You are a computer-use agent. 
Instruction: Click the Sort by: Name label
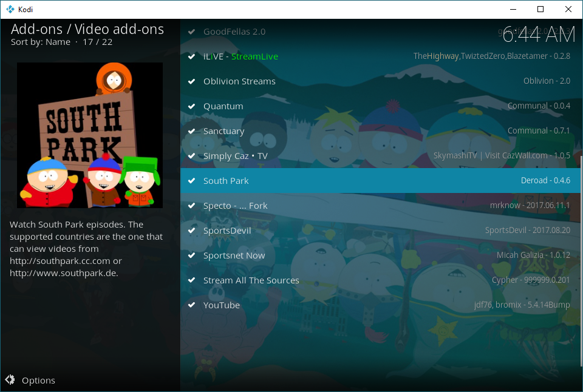click(x=41, y=42)
